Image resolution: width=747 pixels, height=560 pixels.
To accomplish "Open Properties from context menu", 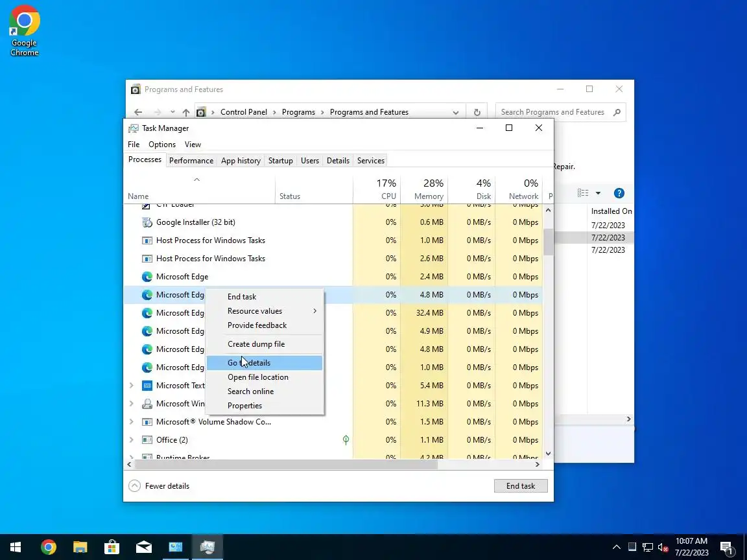I will click(265, 406).
